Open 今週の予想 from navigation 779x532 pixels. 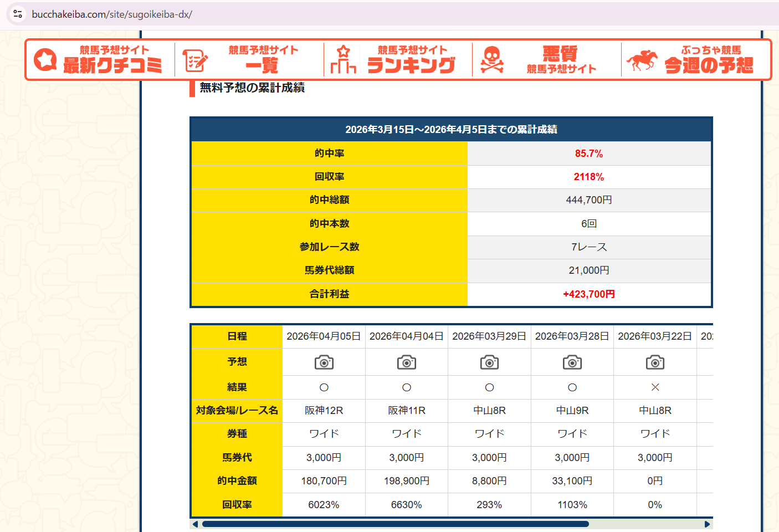696,60
